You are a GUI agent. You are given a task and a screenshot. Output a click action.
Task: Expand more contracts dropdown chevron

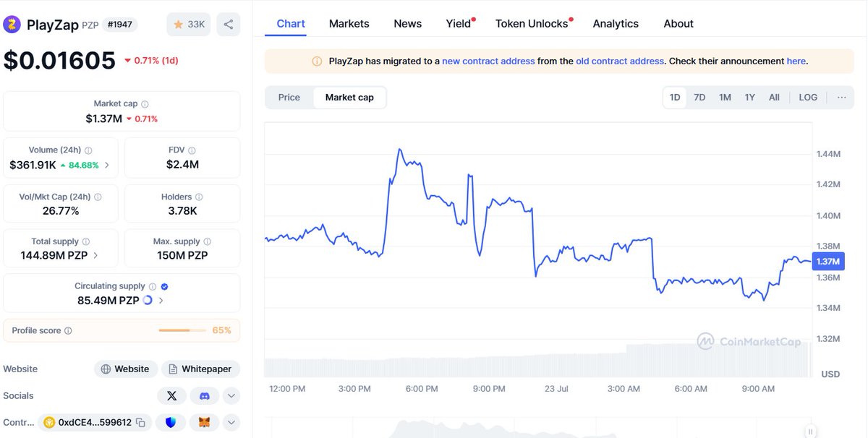click(231, 422)
